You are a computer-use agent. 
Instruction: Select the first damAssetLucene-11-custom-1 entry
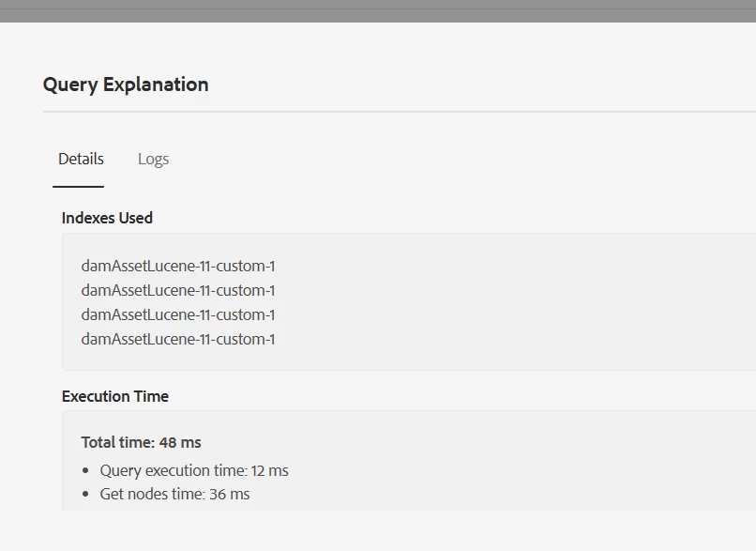point(178,266)
